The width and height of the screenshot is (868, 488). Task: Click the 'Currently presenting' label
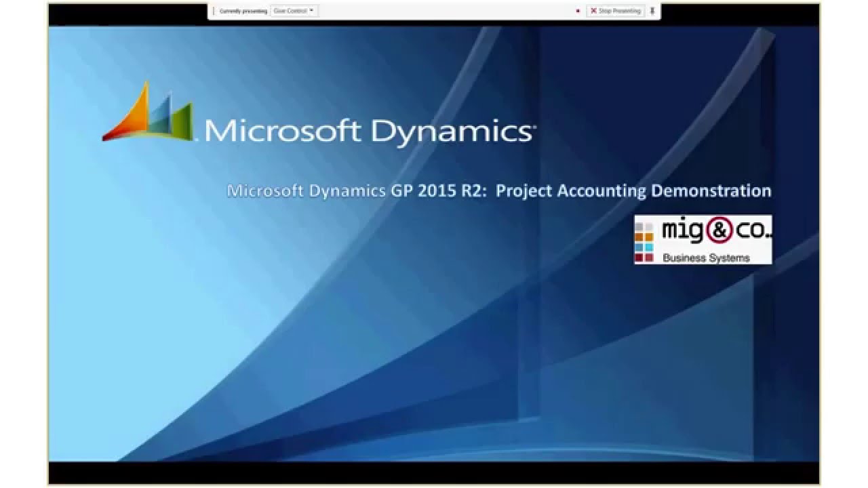point(243,11)
